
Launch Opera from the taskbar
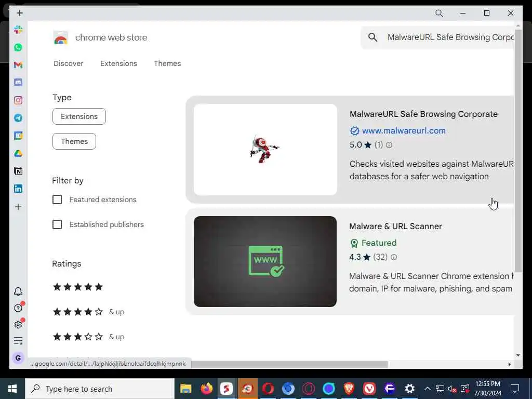(268, 389)
